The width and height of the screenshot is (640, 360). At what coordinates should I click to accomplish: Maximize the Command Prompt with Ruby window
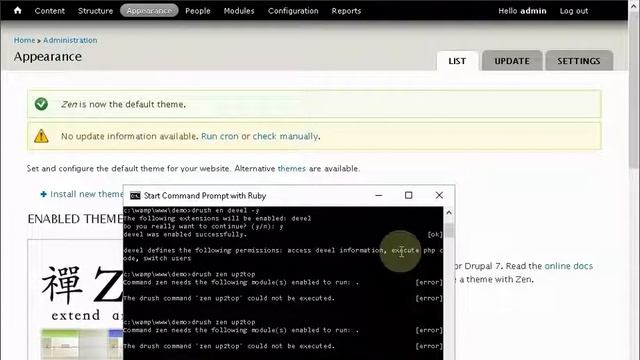click(x=408, y=196)
